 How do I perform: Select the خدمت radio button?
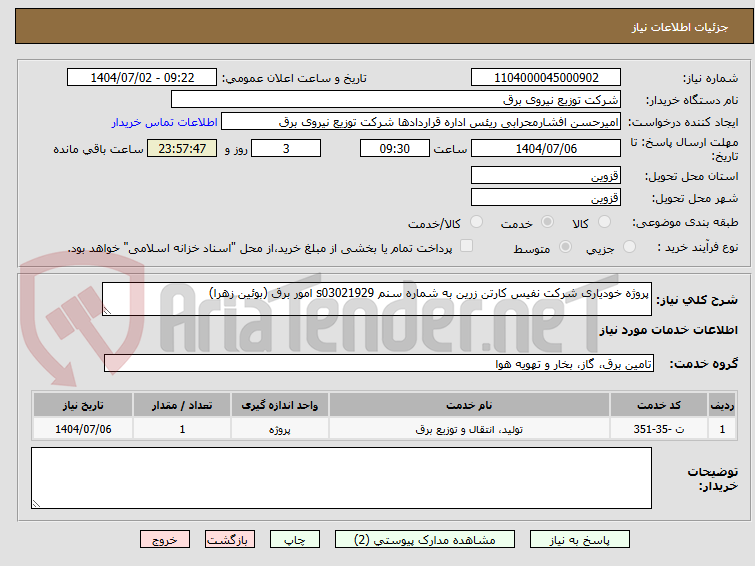pyautogui.click(x=547, y=222)
